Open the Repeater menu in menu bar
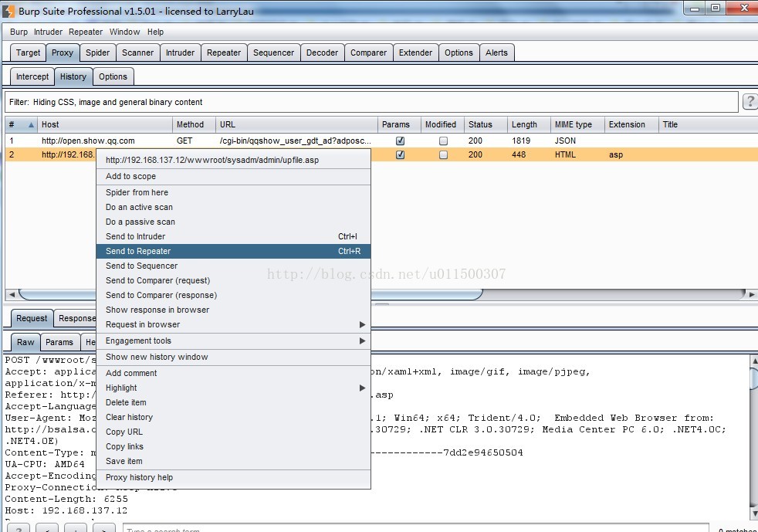Image resolution: width=758 pixels, height=532 pixels. click(86, 32)
